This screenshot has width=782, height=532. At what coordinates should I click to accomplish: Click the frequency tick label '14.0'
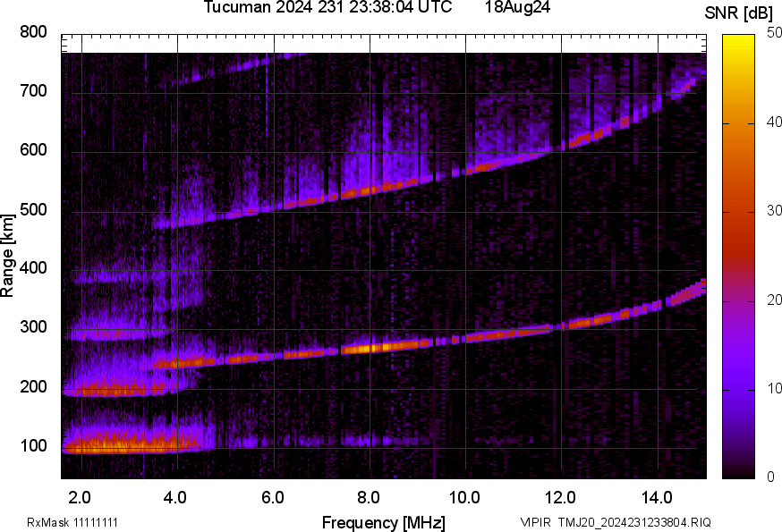[657, 498]
